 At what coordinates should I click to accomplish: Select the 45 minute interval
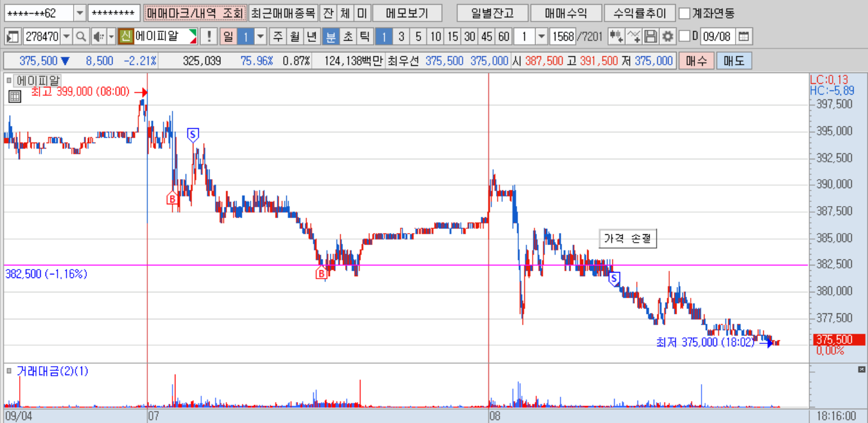pyautogui.click(x=487, y=37)
